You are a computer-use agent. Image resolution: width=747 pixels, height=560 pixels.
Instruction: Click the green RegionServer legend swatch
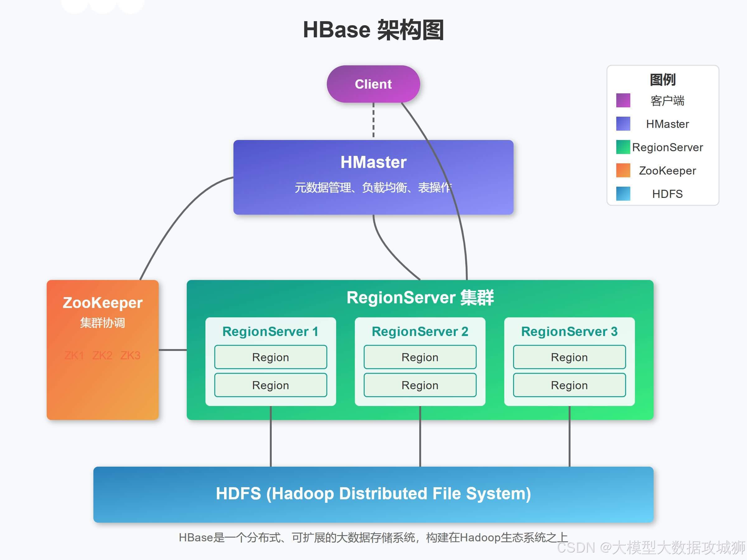(624, 147)
